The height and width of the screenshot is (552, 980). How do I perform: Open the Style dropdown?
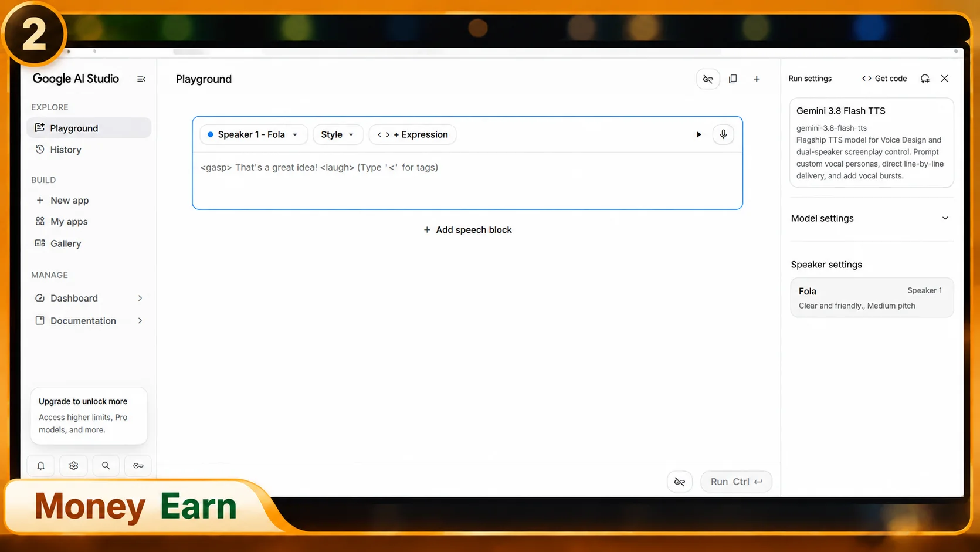click(x=338, y=134)
